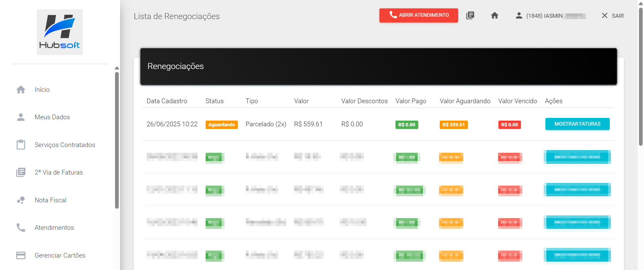Click the Início home icon in sidebar
644x270 pixels.
pos(21,90)
